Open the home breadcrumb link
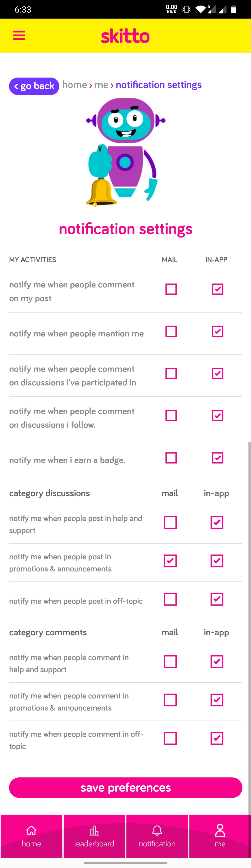 click(75, 85)
